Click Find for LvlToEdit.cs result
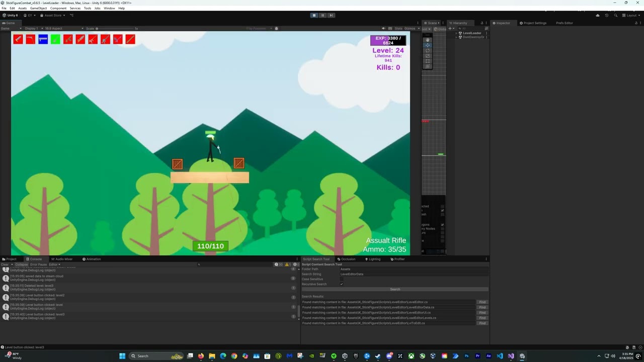The height and width of the screenshot is (362, 644). coord(482,323)
